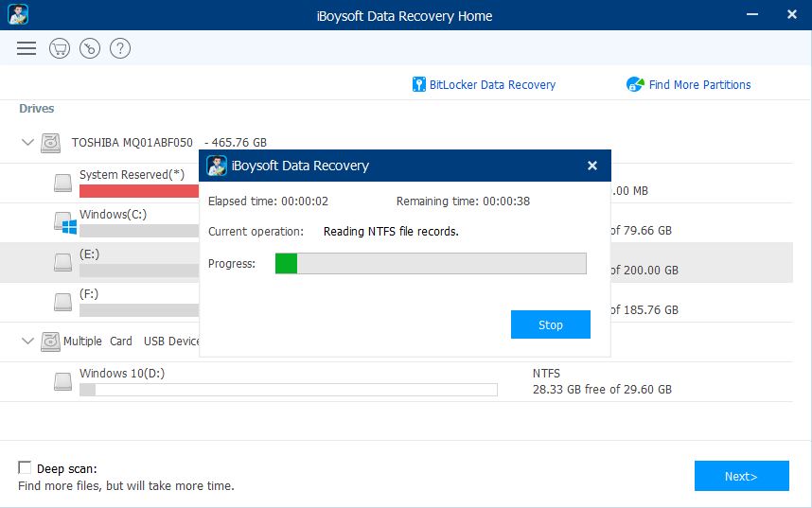Click 'Remaining time: 00:00:38' text
This screenshot has width=812, height=508.
[463, 201]
